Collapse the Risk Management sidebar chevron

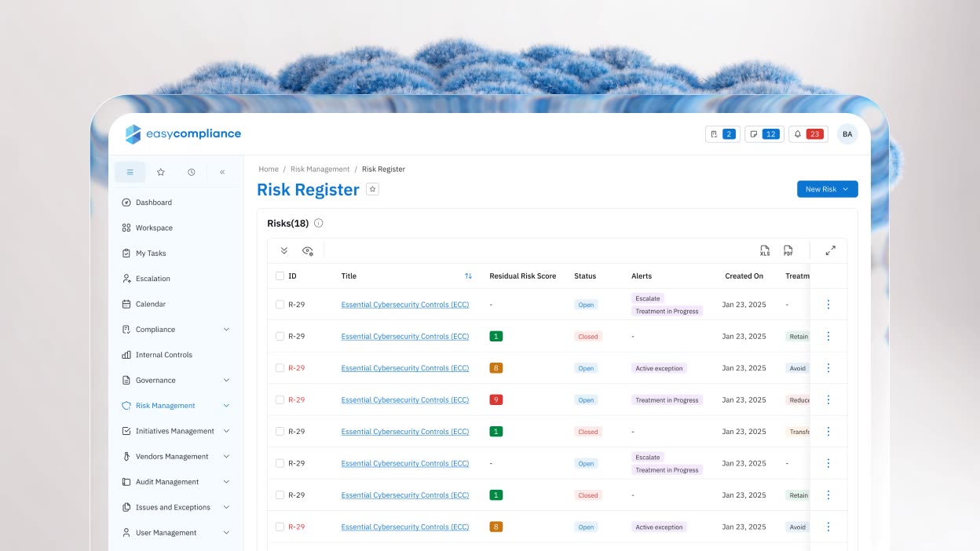click(x=226, y=406)
